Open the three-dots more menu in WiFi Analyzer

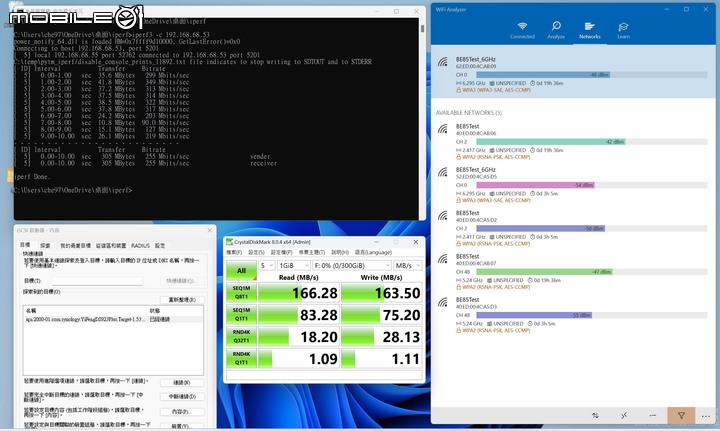click(706, 416)
